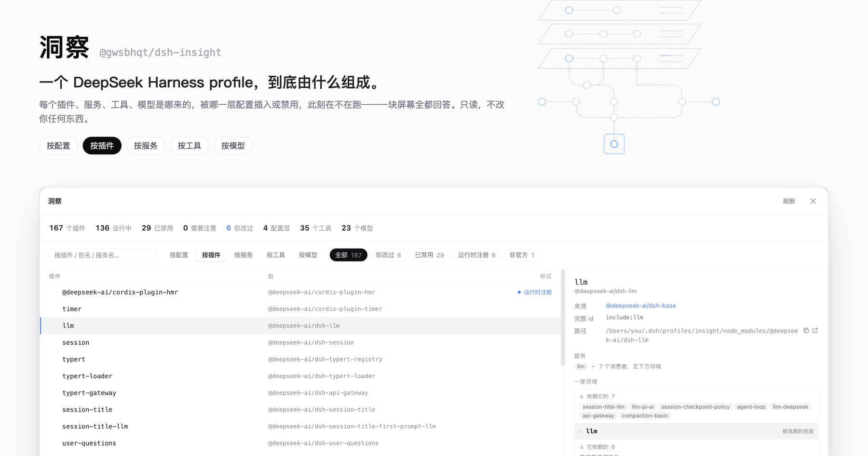The width and height of the screenshot is (868, 456).
Task: Collapse the 依赖它的 7 section
Action: [x=597, y=397]
